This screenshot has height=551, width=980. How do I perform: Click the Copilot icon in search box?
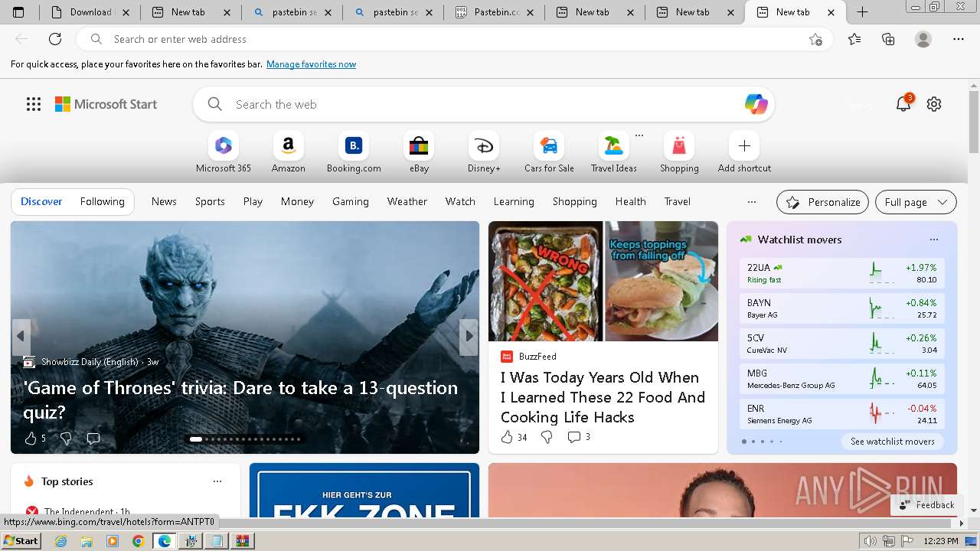[756, 104]
